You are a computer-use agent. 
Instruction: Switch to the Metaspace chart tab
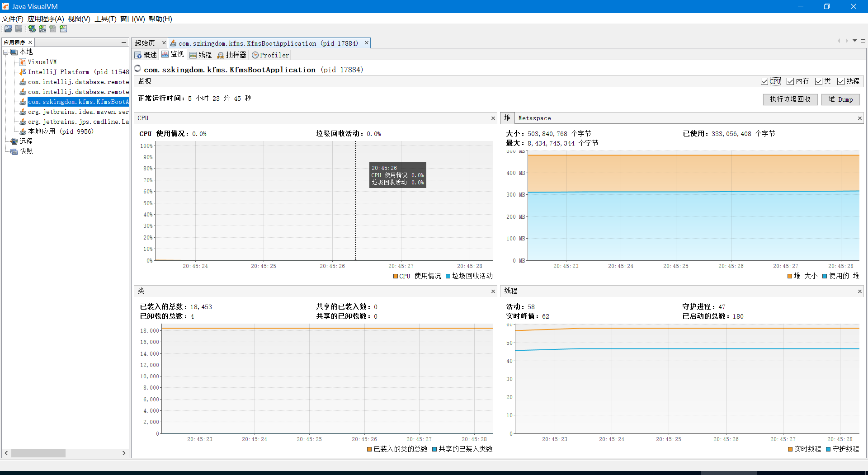pos(534,118)
